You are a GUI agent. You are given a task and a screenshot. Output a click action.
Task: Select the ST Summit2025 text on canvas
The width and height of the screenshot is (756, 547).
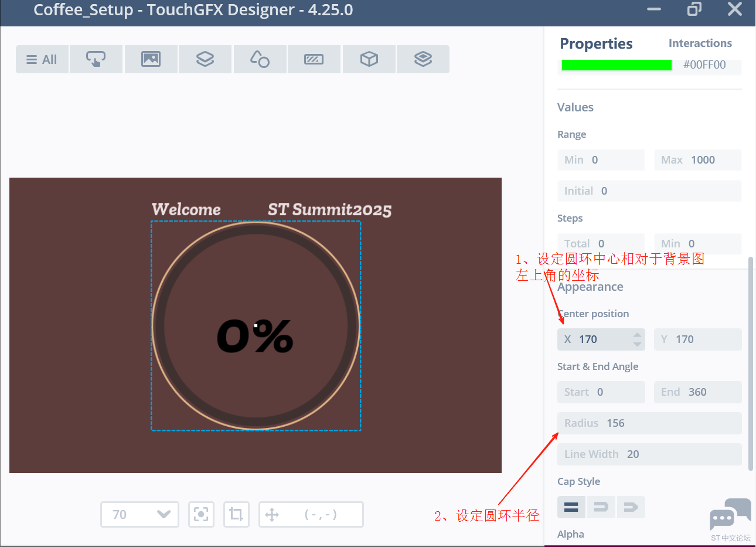[330, 209]
